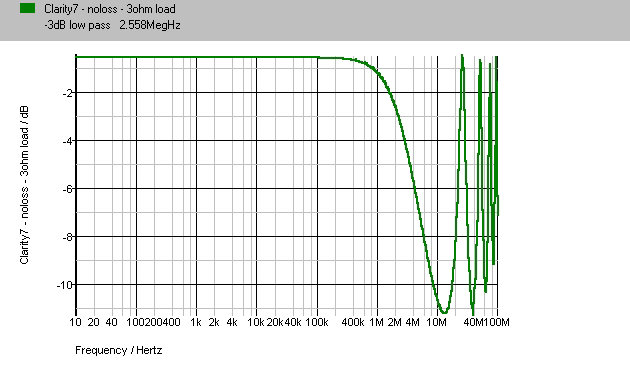This screenshot has height=365, width=630.
Task: Click the '-6' y-axis tick label
Action: [x=68, y=189]
